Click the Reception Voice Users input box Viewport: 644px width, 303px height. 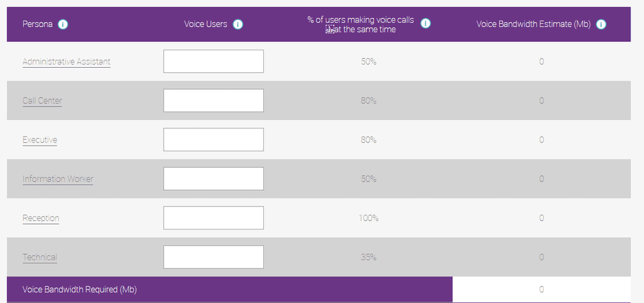click(213, 218)
